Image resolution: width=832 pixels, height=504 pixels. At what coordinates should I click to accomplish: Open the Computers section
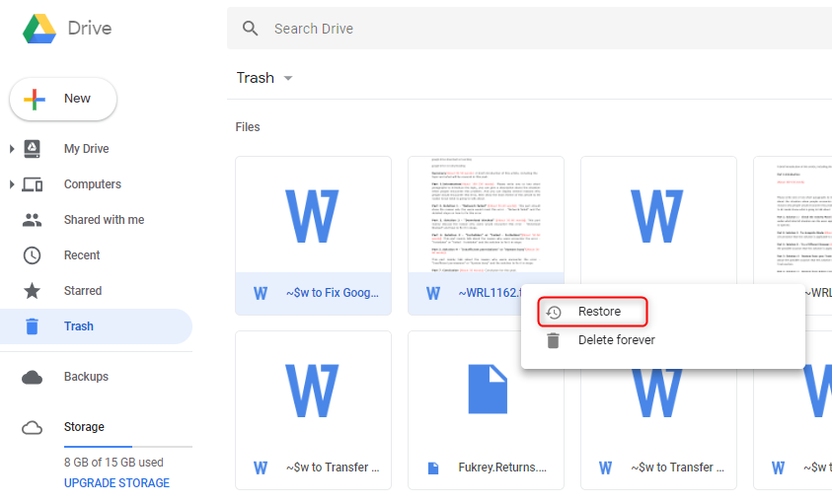(93, 184)
